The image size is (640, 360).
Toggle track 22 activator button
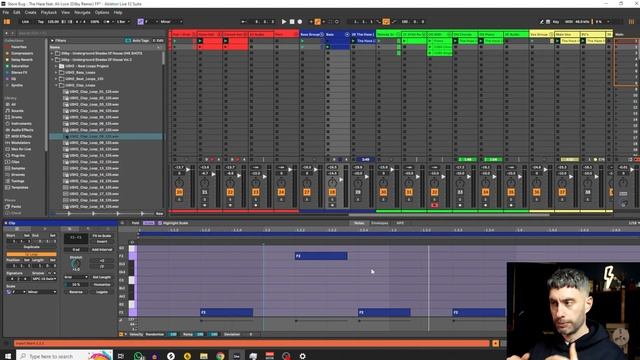(x=230, y=192)
